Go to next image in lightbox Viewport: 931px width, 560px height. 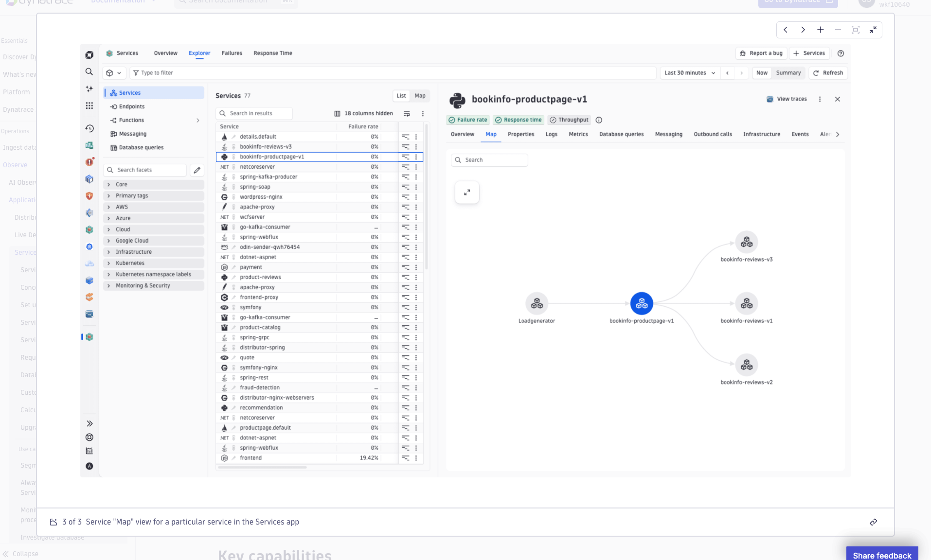803,30
